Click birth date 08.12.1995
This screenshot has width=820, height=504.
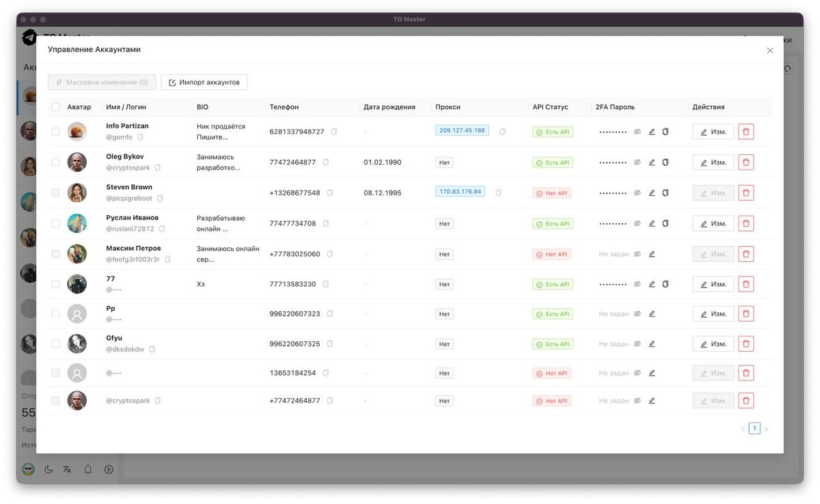(x=383, y=193)
